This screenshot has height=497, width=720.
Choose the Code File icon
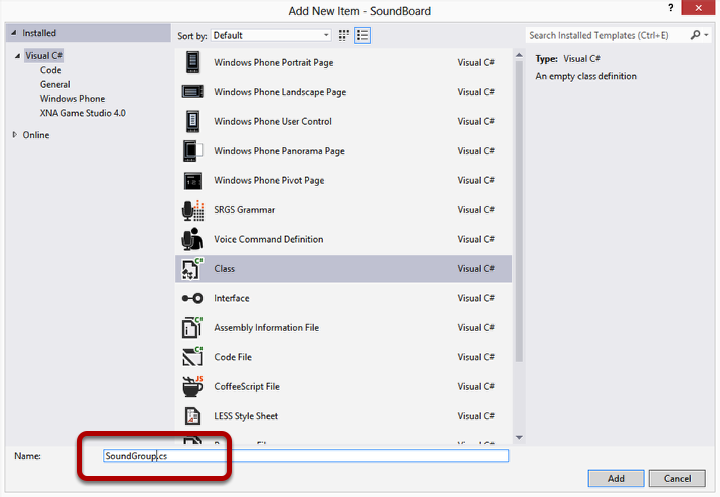pos(192,357)
